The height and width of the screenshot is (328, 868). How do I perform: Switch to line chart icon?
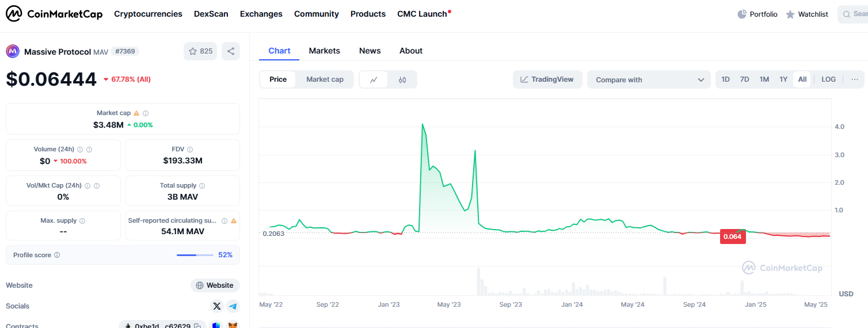[x=374, y=79]
